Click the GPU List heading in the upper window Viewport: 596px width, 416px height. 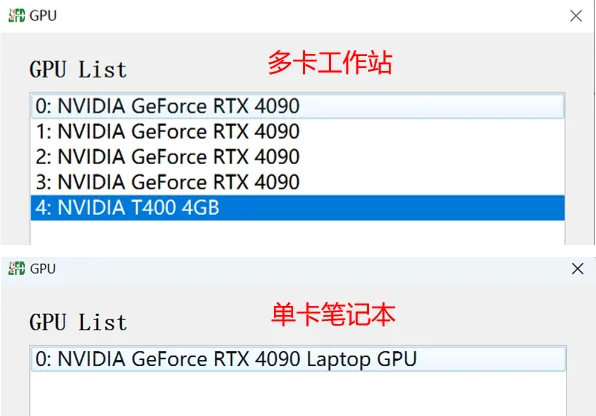[x=78, y=70]
